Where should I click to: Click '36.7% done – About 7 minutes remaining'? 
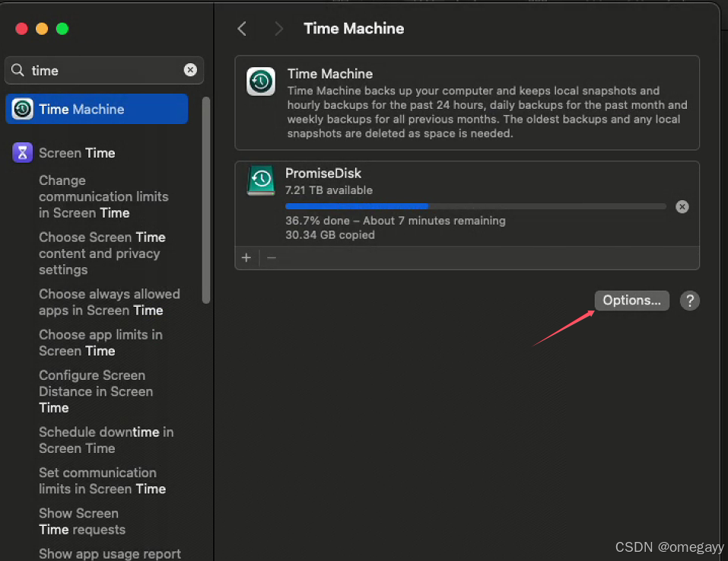coord(396,221)
